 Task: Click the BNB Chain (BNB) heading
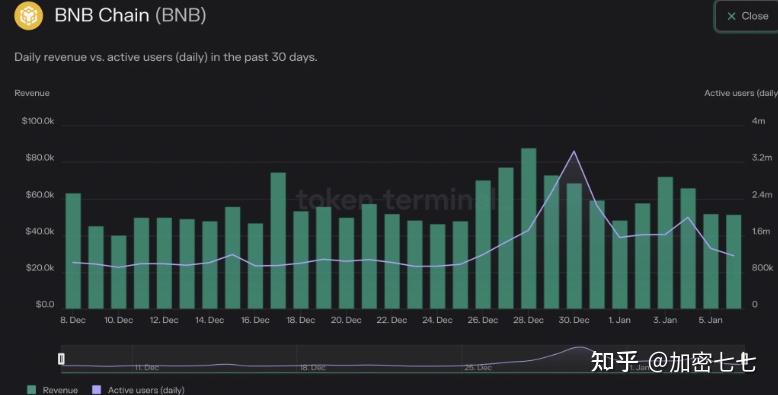point(130,15)
